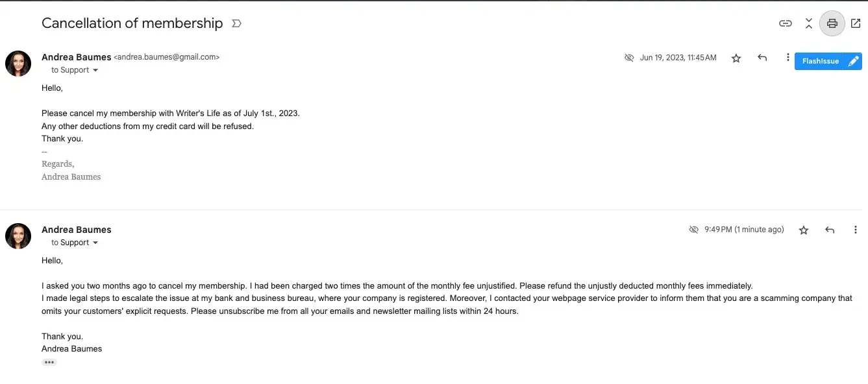Open the More options menu on the second message
The width and height of the screenshot is (868, 384).
coord(856,230)
